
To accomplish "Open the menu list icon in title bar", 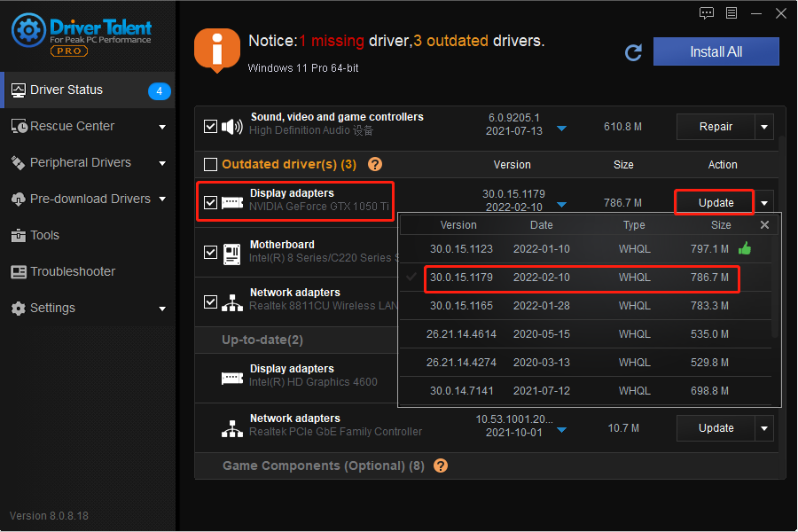I will click(x=731, y=13).
